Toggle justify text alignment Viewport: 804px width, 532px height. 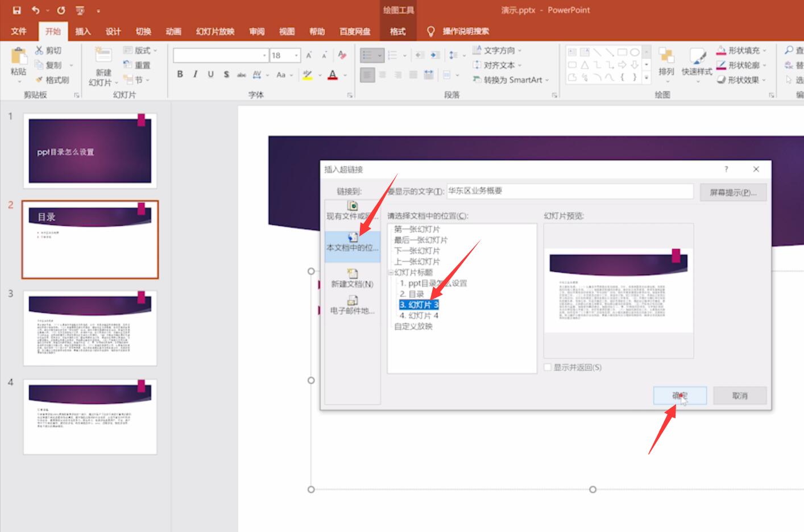click(x=413, y=74)
